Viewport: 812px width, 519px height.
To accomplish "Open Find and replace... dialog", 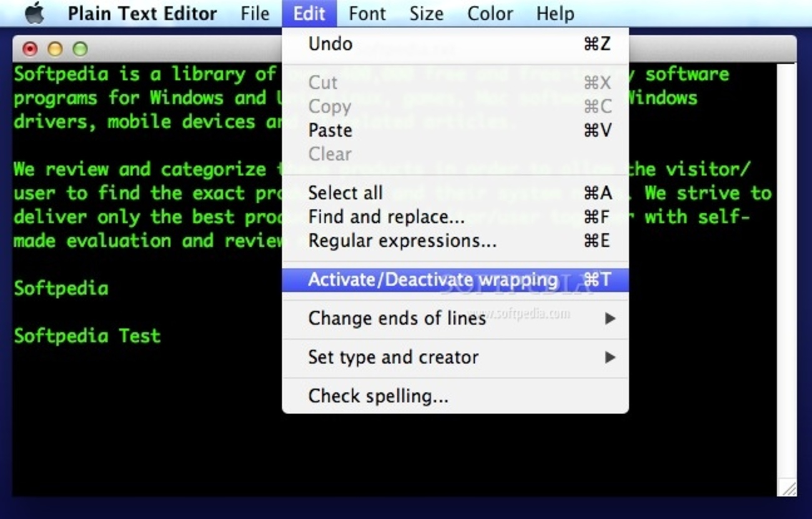I will click(455, 217).
